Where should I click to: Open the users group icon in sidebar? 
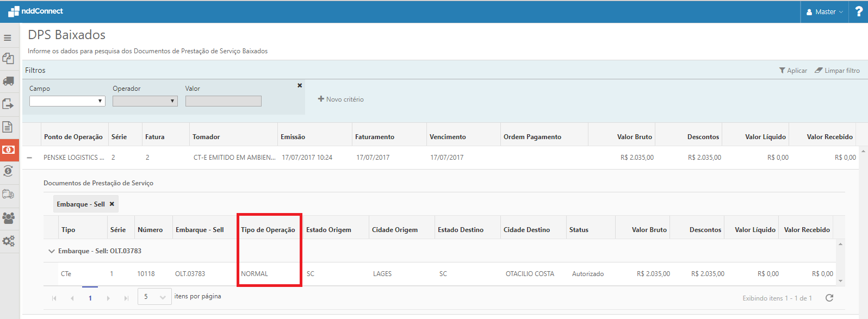click(8, 218)
